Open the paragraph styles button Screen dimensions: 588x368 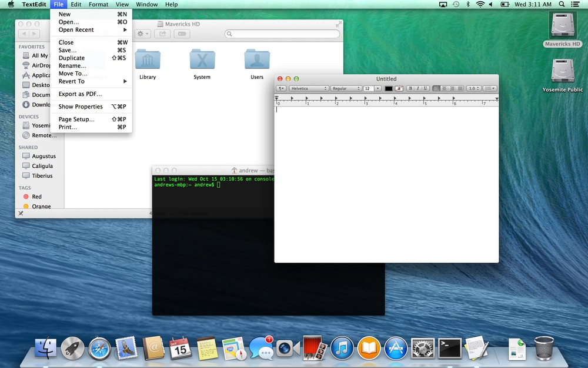point(281,88)
